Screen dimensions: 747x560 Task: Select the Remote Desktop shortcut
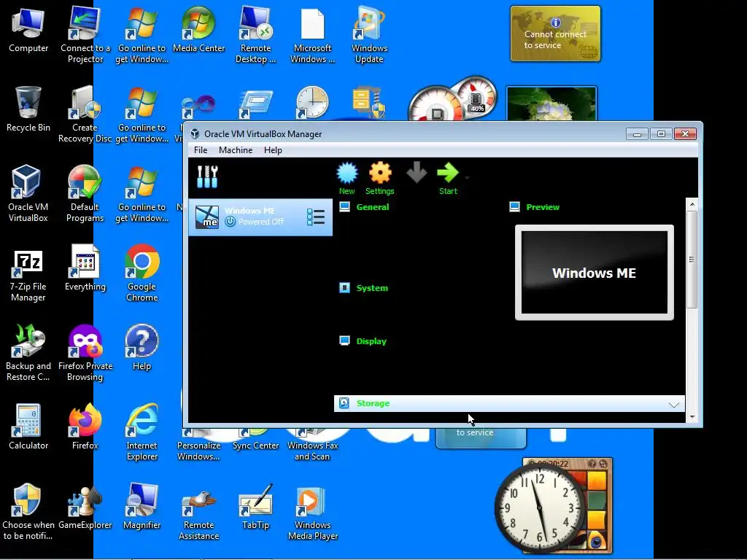pos(255,34)
